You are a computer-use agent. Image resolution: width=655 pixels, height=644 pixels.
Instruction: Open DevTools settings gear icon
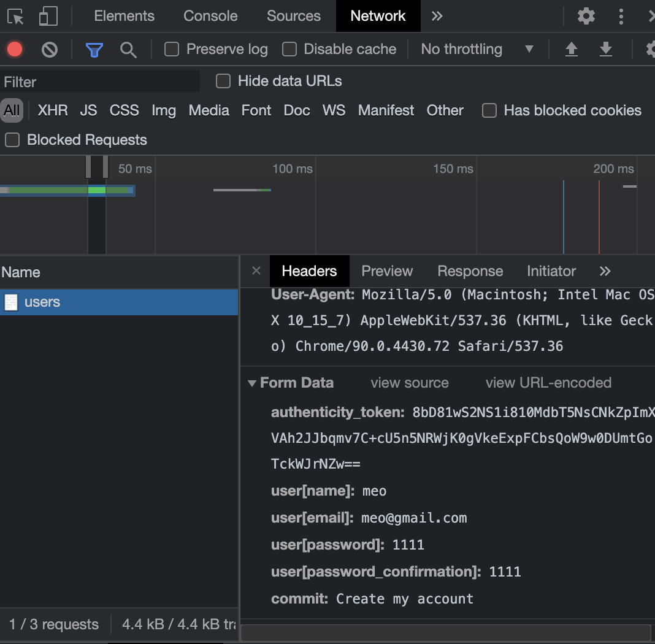coord(586,17)
